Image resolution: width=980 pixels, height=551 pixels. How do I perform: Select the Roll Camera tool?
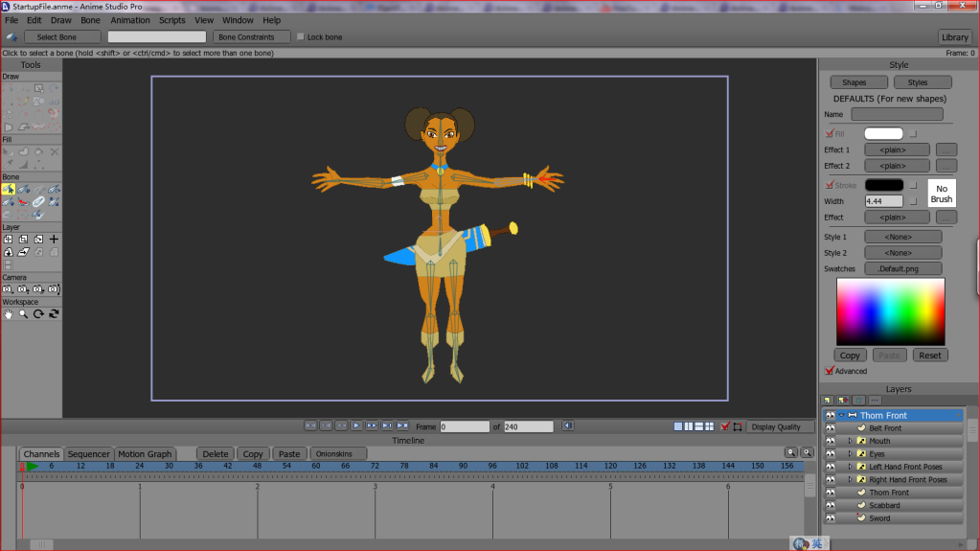coord(38,289)
